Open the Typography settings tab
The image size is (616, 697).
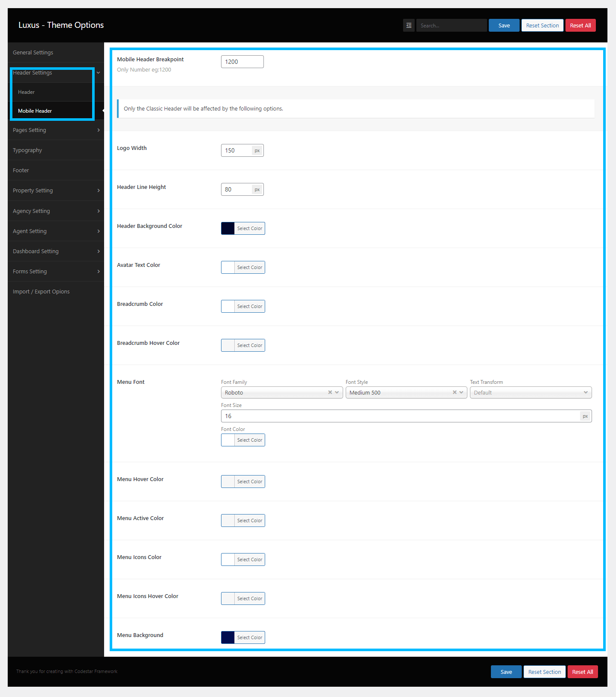[x=27, y=150]
